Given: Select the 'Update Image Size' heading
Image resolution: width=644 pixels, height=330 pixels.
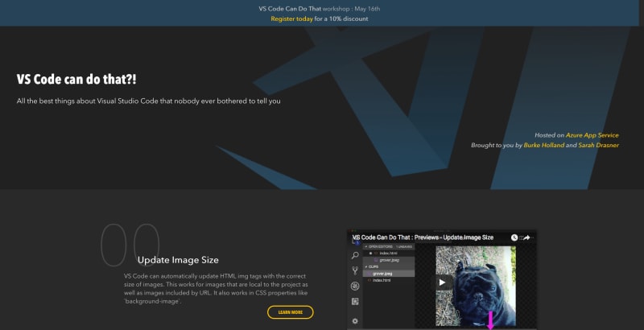Looking at the screenshot, I should tap(178, 260).
